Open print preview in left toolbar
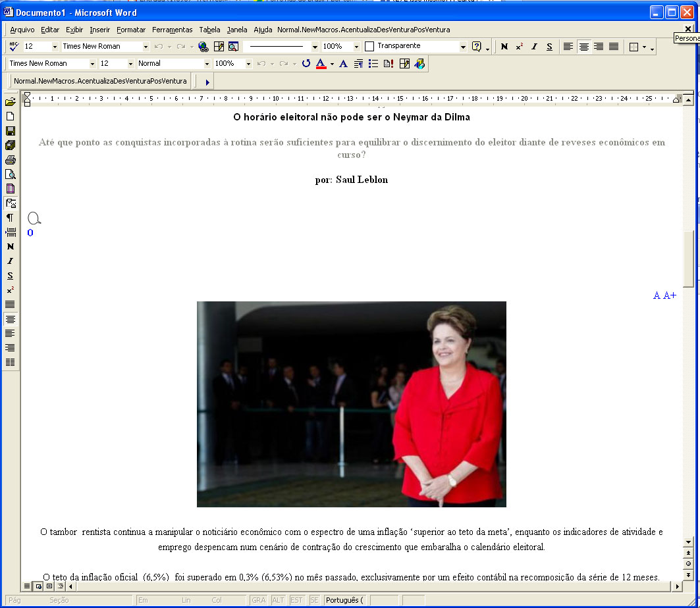 (10, 174)
